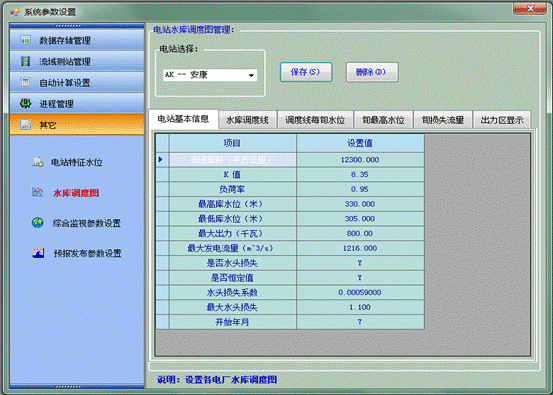Select the value 8.35

pyautogui.click(x=360, y=175)
